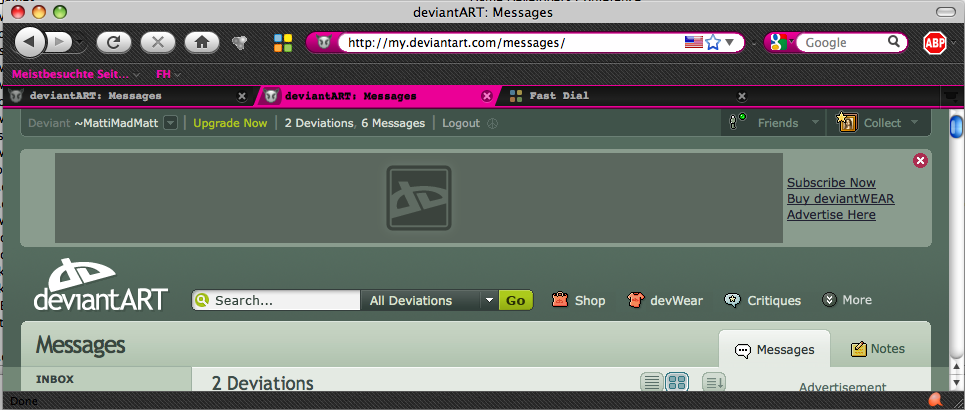Open the 2 Deviations link

(x=319, y=123)
